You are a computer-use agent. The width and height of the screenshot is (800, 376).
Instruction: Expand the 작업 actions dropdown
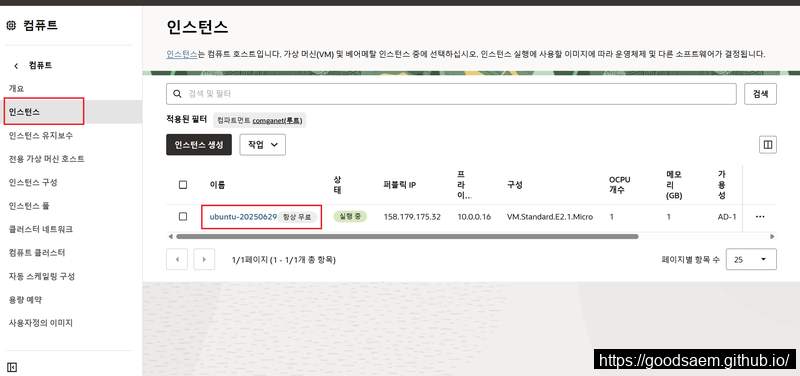pos(262,145)
